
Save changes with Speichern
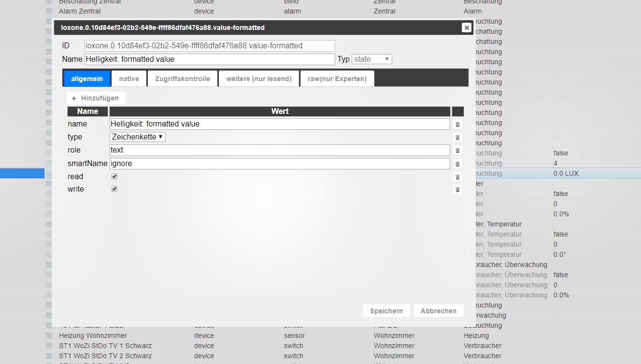pyautogui.click(x=386, y=311)
